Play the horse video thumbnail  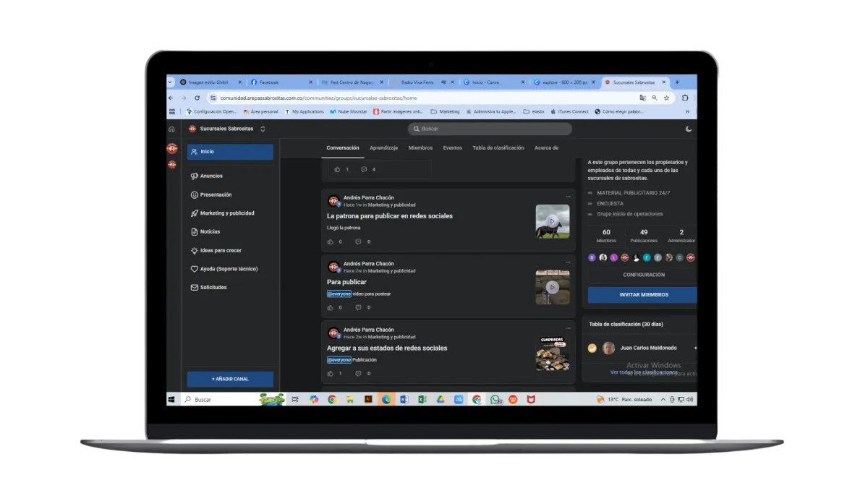(x=553, y=221)
